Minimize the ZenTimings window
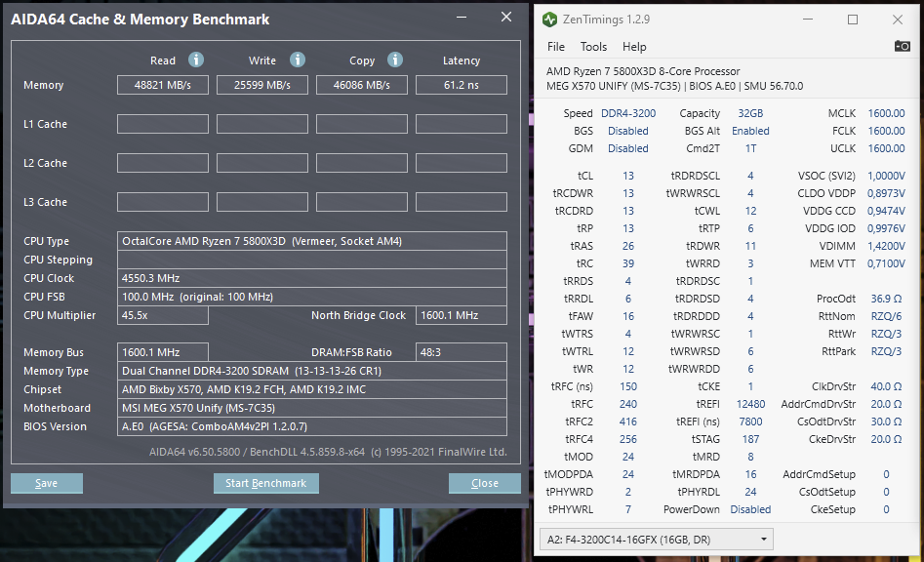Viewport: 924px width, 562px height. click(x=808, y=20)
